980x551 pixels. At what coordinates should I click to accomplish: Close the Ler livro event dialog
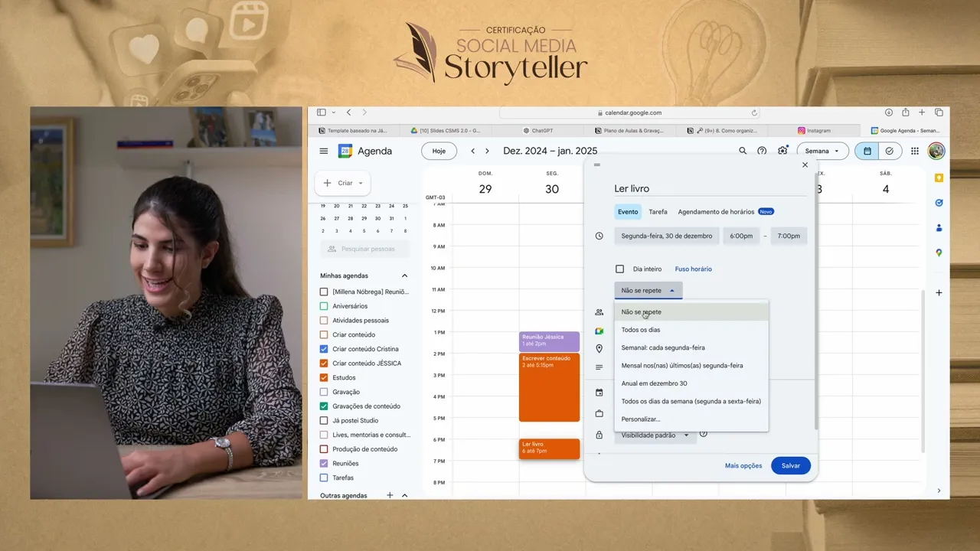coord(805,165)
